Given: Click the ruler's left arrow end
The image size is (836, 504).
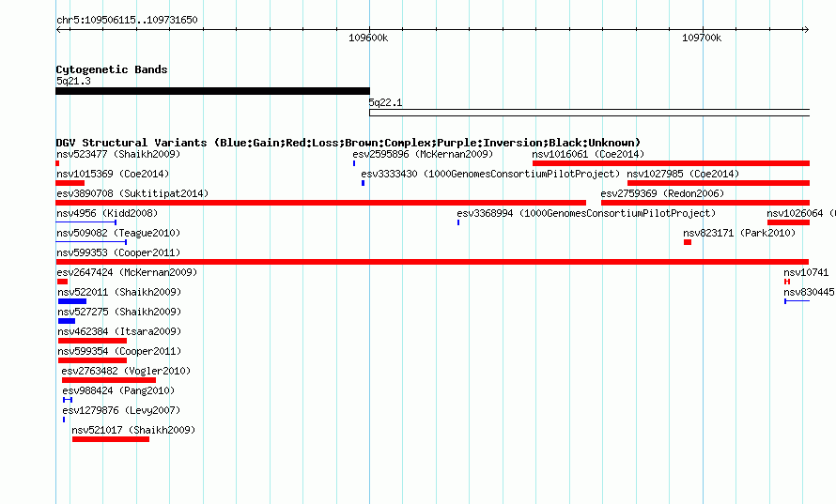Looking at the screenshot, I should point(58,30).
